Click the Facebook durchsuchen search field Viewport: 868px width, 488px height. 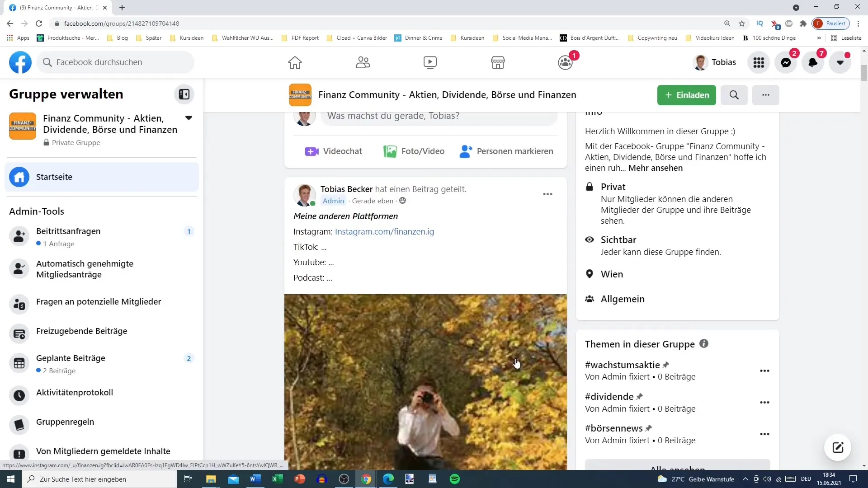coord(115,62)
